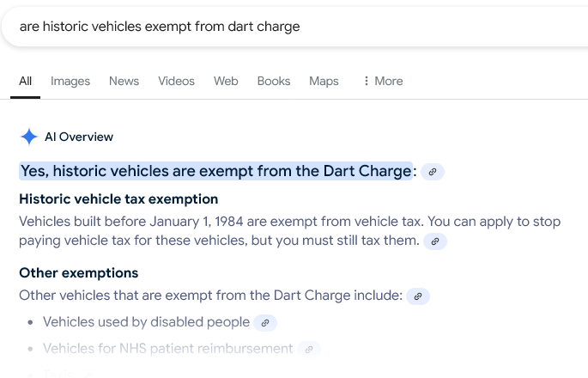The width and height of the screenshot is (588, 378).
Task: Click the 'Vehicles used by disabled people' item
Action: tap(146, 322)
